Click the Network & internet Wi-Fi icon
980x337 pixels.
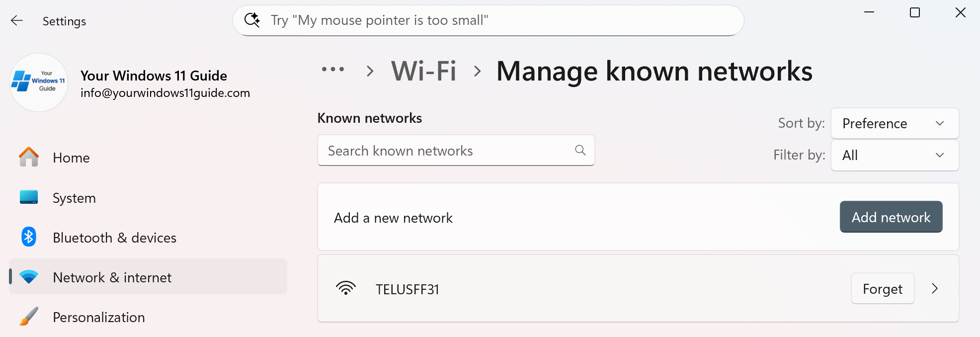29,277
